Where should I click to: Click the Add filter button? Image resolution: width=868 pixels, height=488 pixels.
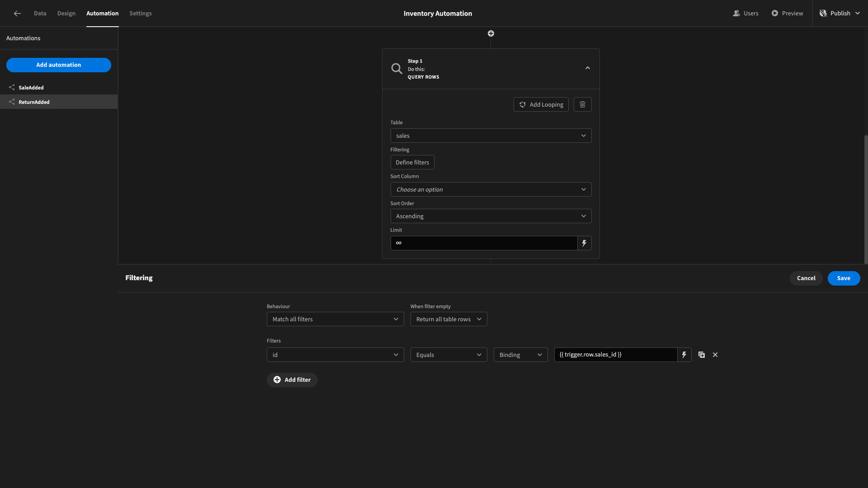click(292, 380)
